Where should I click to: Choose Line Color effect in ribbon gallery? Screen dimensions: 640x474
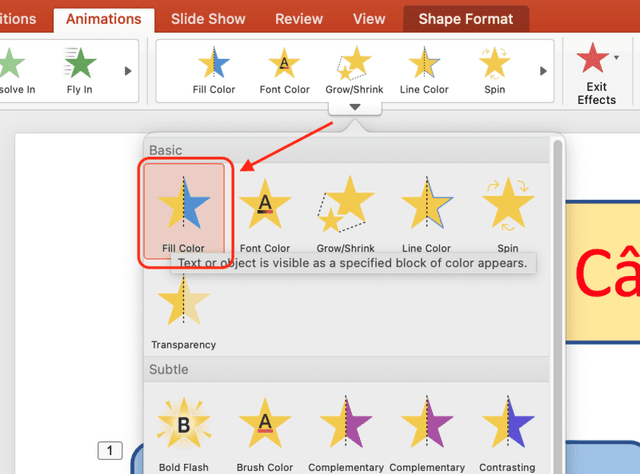tap(424, 71)
